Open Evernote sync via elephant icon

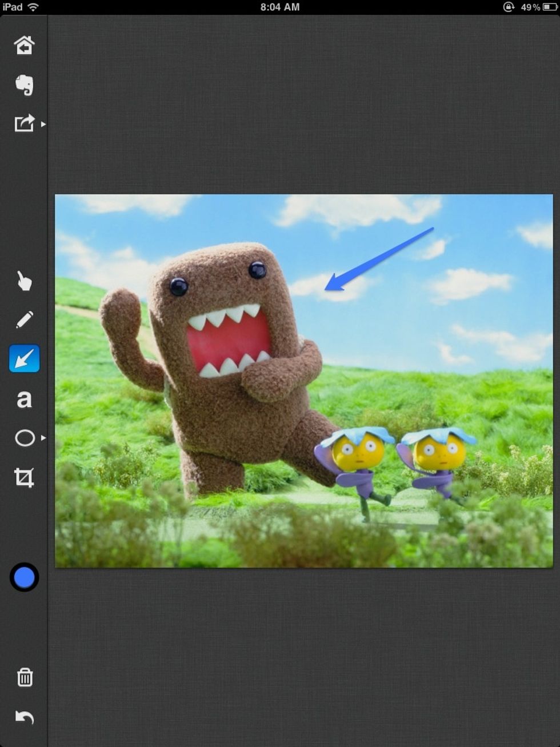pos(24,85)
